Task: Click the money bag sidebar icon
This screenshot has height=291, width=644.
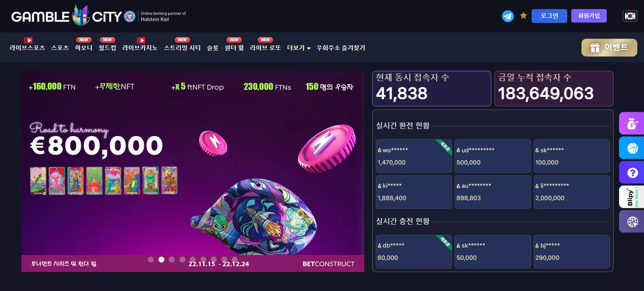Action: (x=632, y=123)
